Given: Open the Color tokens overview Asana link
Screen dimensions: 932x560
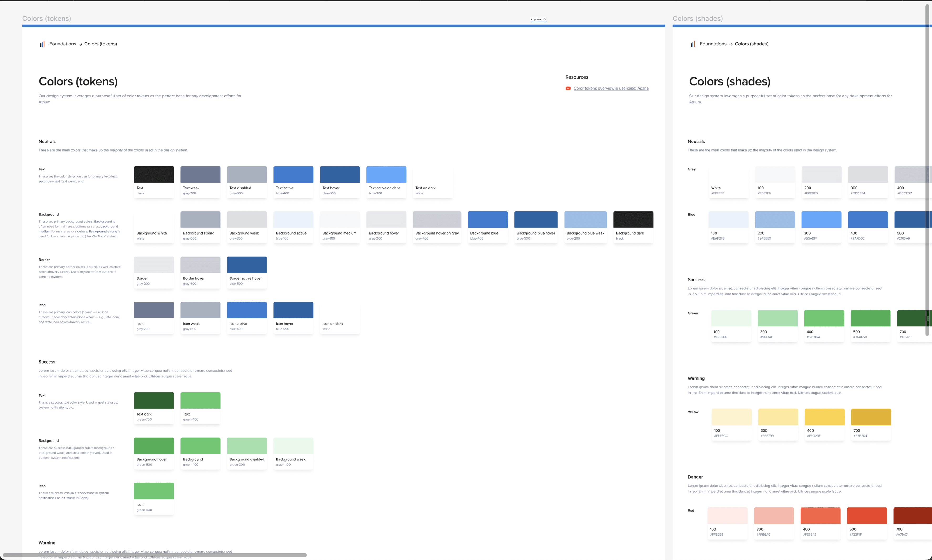Looking at the screenshot, I should 611,88.
